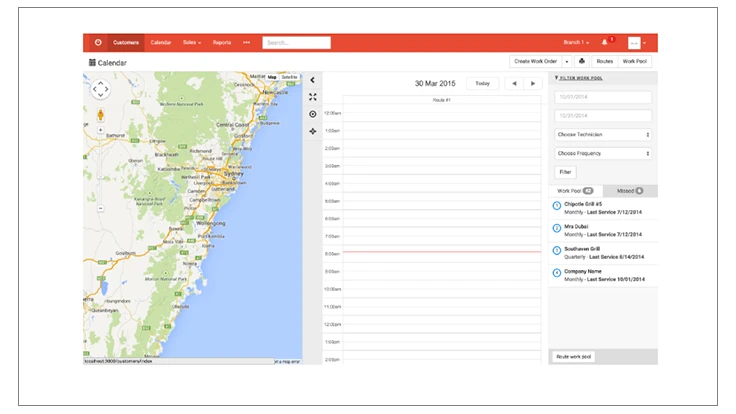Toggle the Work Pool panel button
Image resolution: width=736 pixels, height=414 pixels.
click(x=634, y=62)
